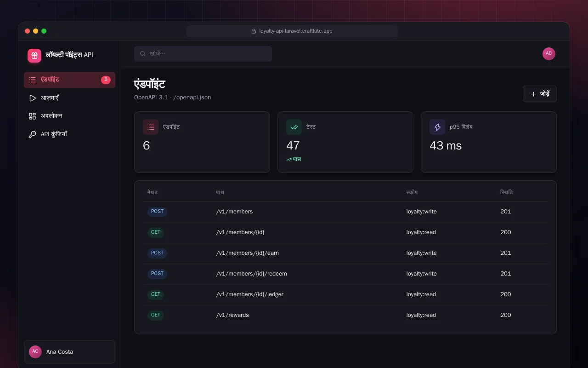Click the lightning p95 विलंब icon
Viewport: 588px width, 368px height.
(437, 127)
